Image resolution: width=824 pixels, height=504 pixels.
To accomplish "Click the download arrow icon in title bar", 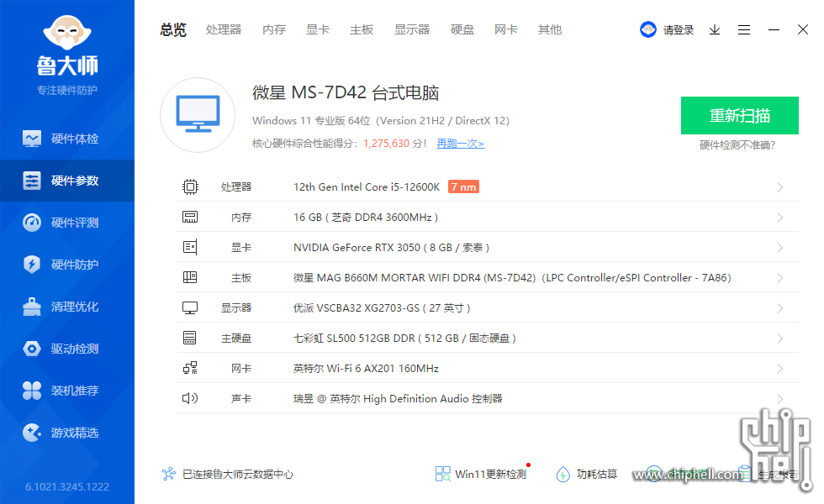I will 714,30.
